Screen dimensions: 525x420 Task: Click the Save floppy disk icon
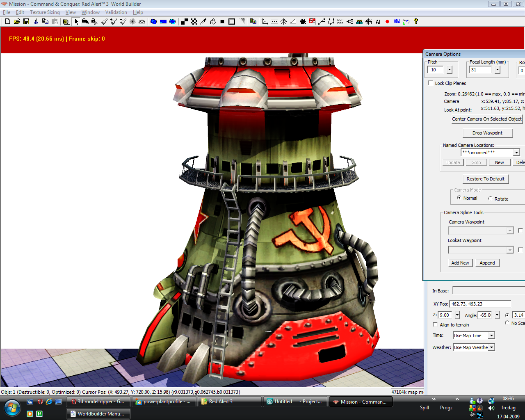tap(26, 21)
